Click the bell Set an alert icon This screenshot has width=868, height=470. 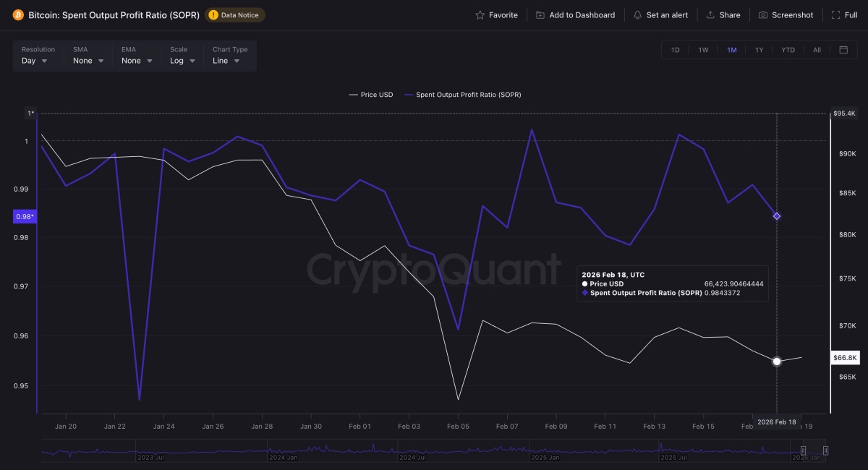(x=637, y=14)
